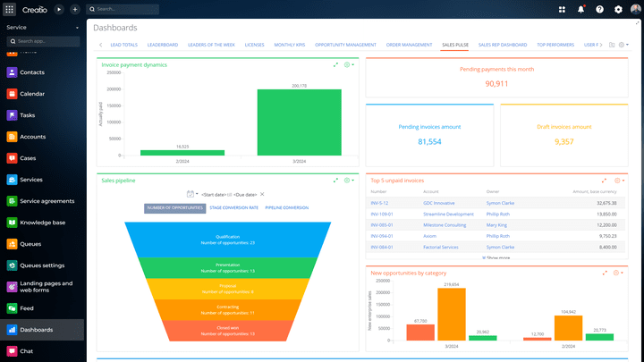This screenshot has height=362, width=644.
Task: Select Number of Opportunities pipeline mode
Action: pos(174,207)
